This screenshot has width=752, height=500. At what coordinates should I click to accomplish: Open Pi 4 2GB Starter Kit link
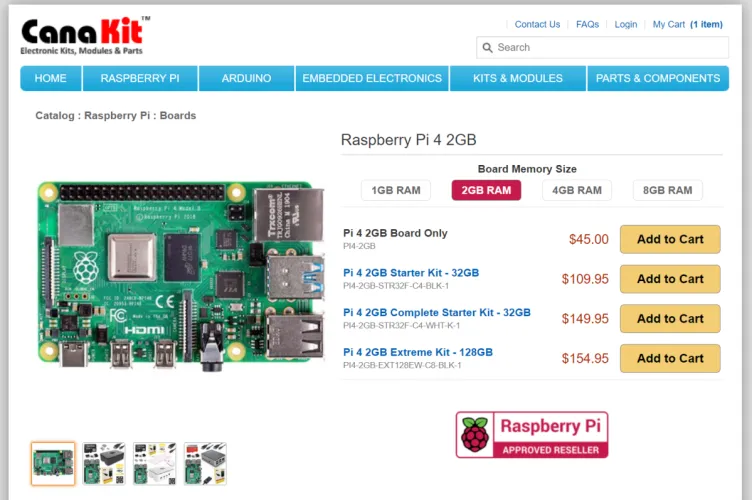[411, 272]
